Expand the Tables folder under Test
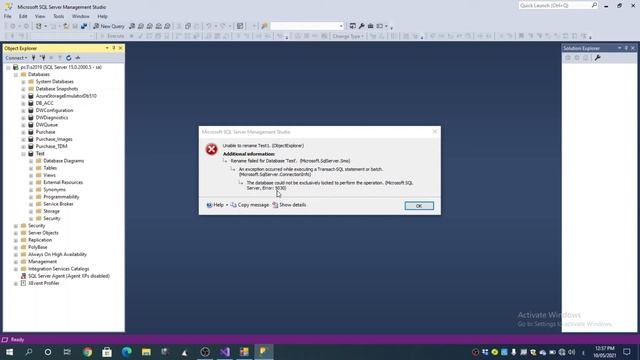The height and width of the screenshot is (360, 640). pyautogui.click(x=31, y=168)
